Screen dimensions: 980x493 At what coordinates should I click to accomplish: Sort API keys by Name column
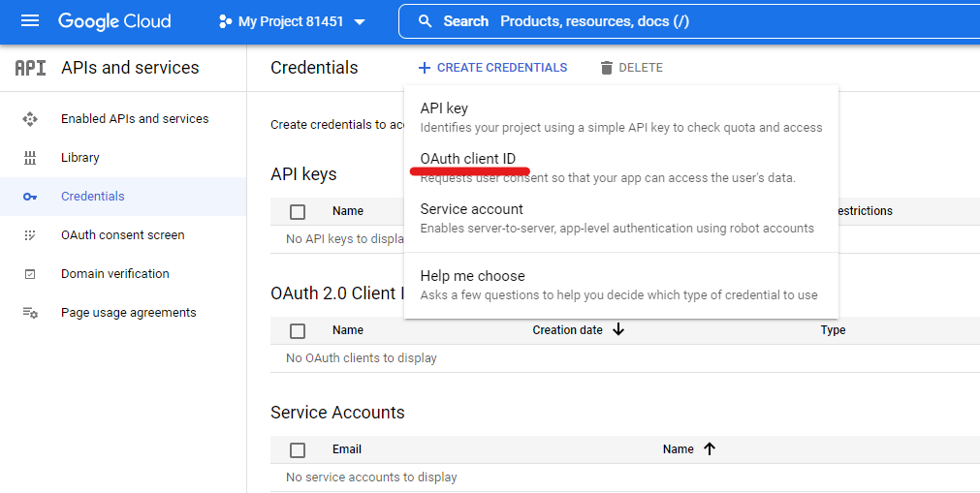[347, 211]
